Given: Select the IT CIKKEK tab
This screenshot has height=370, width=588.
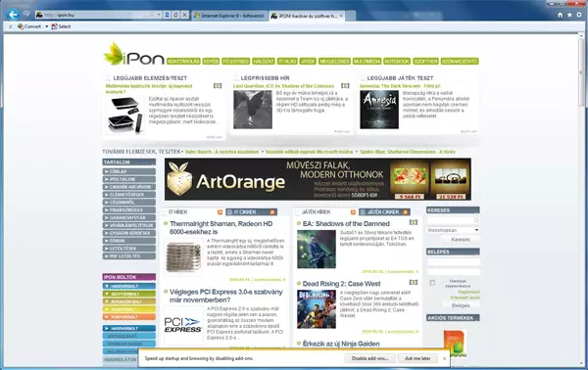Looking at the screenshot, I should coord(252,212).
